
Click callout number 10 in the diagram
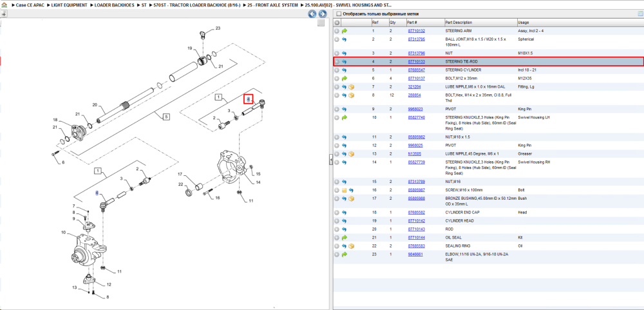click(63, 233)
